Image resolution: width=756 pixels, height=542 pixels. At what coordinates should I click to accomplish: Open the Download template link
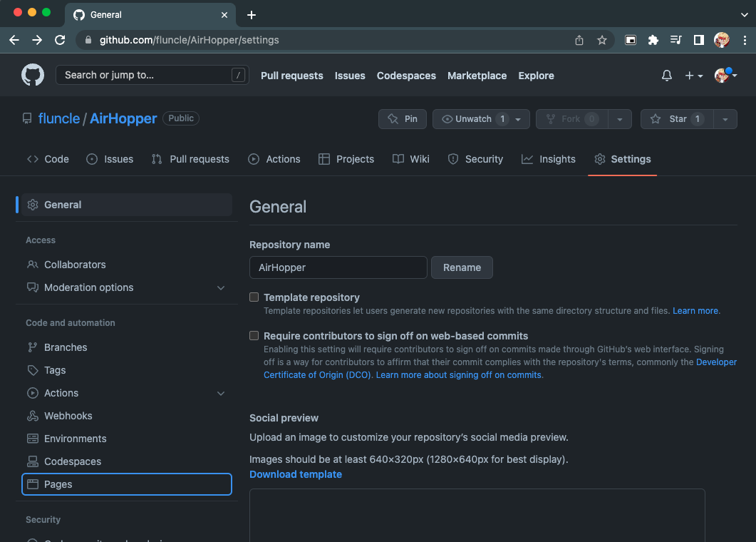coord(295,474)
